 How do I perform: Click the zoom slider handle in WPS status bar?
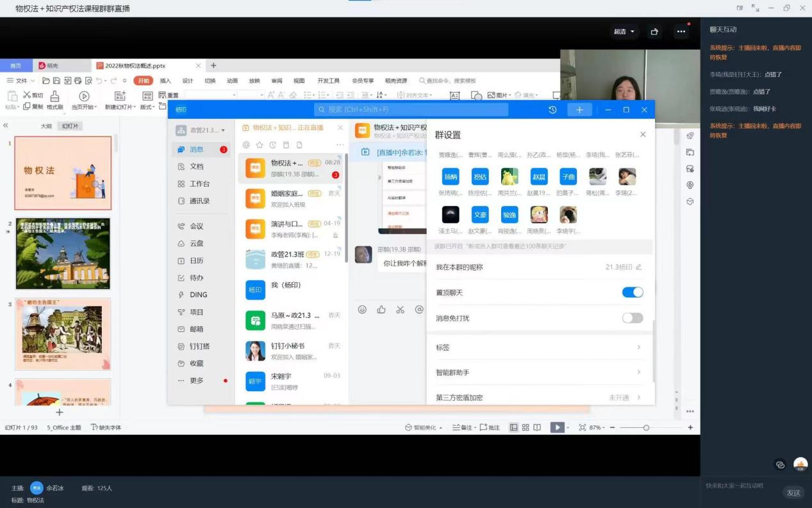click(x=646, y=428)
